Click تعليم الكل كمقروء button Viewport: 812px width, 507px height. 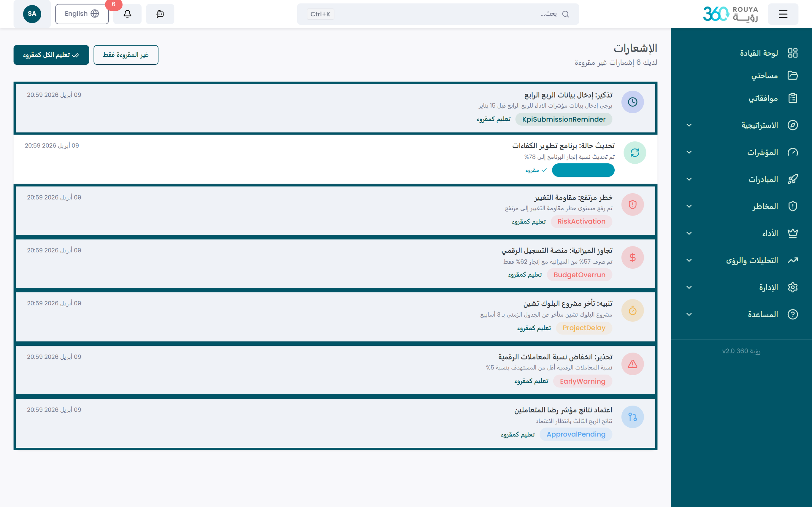point(51,55)
